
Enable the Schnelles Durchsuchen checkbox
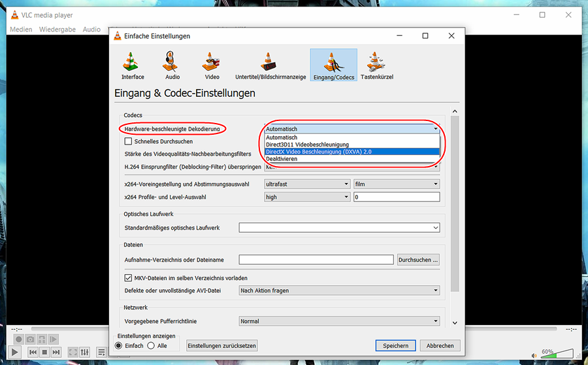[128, 141]
